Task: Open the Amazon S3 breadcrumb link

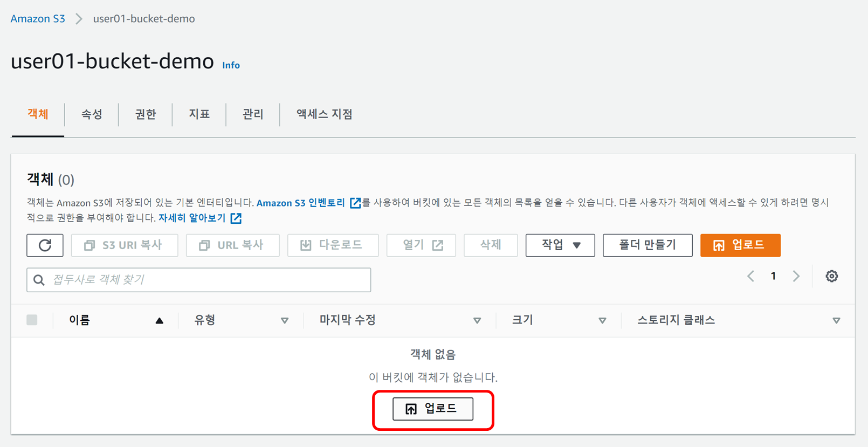Action: (38, 19)
